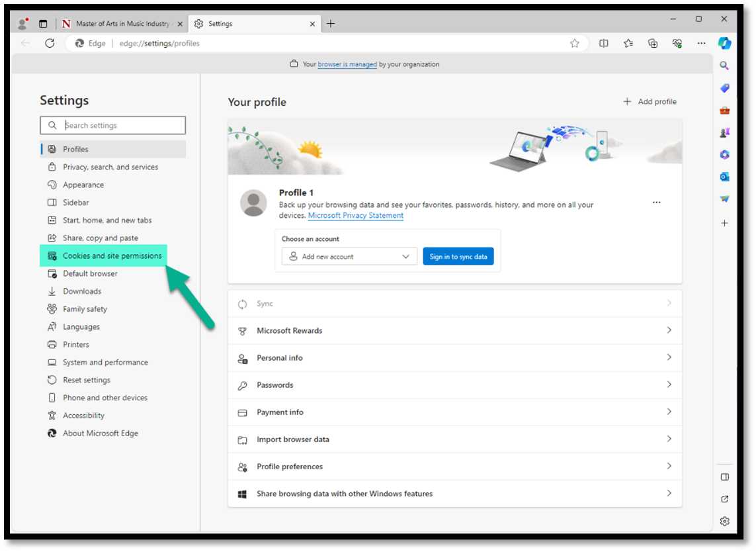Open the sidebar Shopping tag icon
Viewport: 756px width, 552px height.
point(725,88)
